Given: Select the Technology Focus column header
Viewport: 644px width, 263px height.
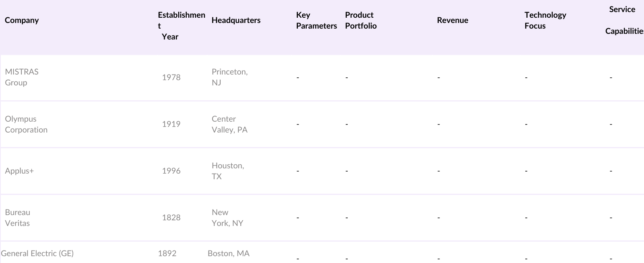Looking at the screenshot, I should click(545, 21).
